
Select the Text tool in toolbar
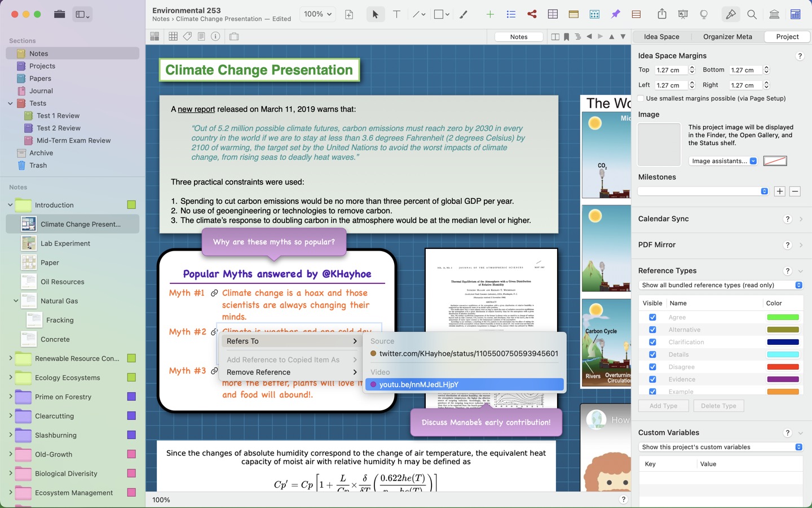click(x=396, y=15)
